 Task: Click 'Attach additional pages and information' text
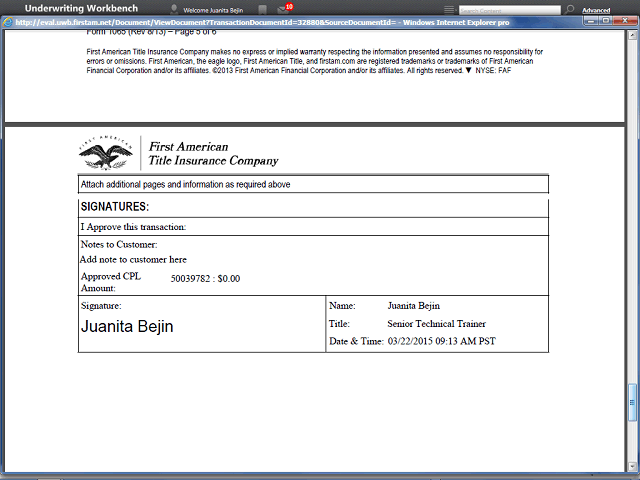[x=185, y=184]
